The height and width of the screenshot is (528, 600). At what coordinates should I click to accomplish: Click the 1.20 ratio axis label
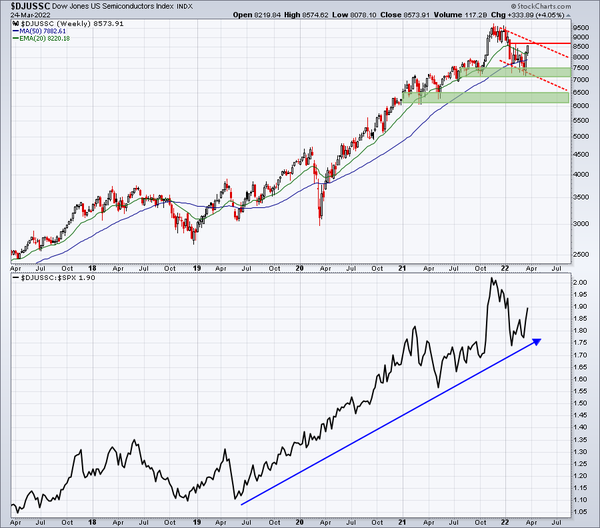pyautogui.click(x=580, y=476)
